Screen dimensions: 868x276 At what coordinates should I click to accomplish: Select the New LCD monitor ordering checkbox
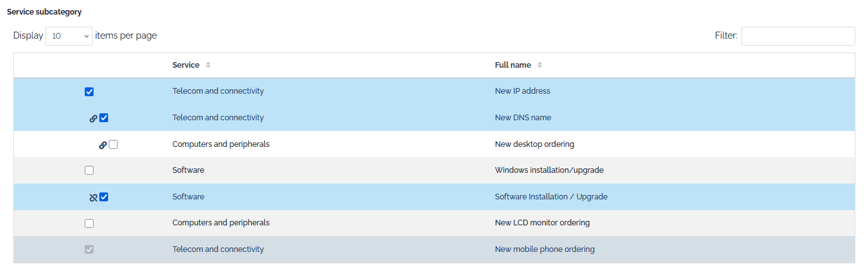point(89,223)
